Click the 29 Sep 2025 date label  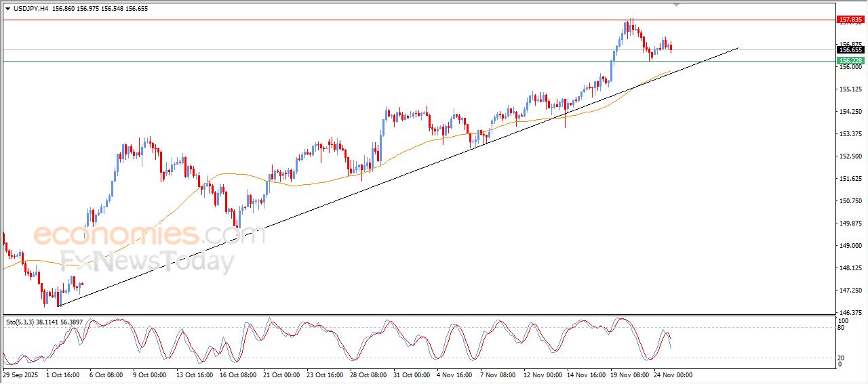pos(20,375)
